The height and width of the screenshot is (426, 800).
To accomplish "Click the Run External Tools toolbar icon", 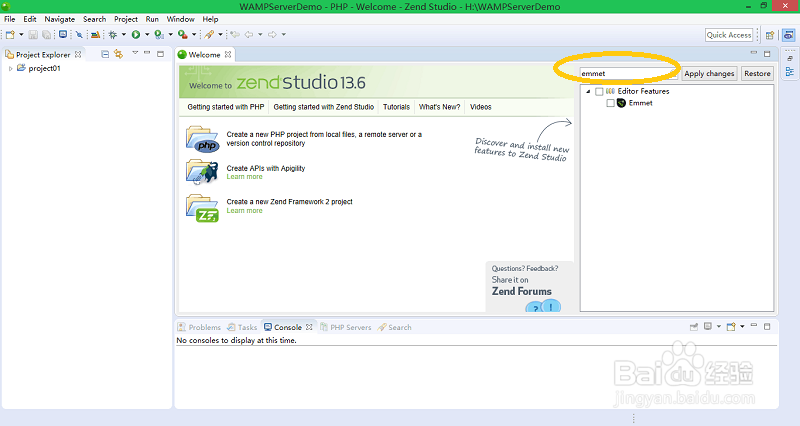I will [x=183, y=35].
